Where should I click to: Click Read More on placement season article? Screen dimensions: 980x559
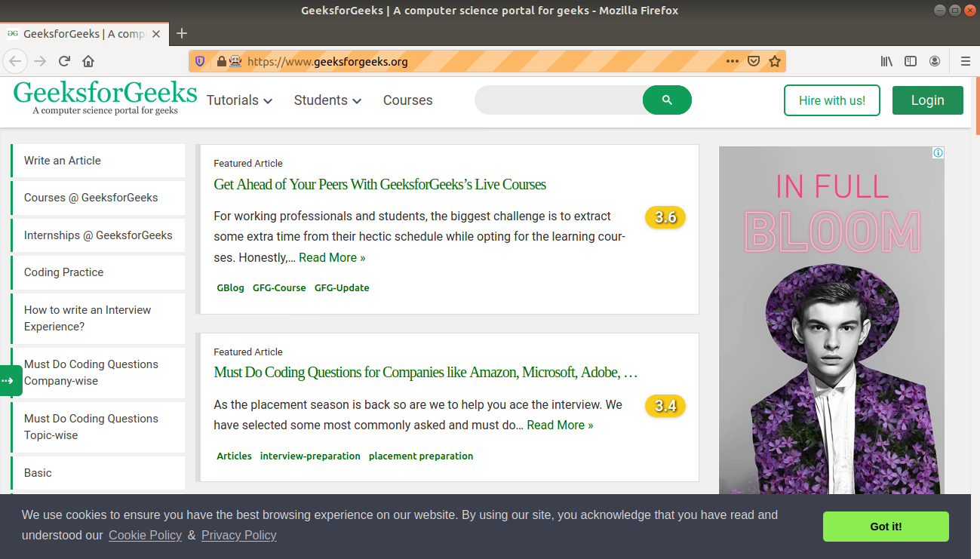pos(560,425)
